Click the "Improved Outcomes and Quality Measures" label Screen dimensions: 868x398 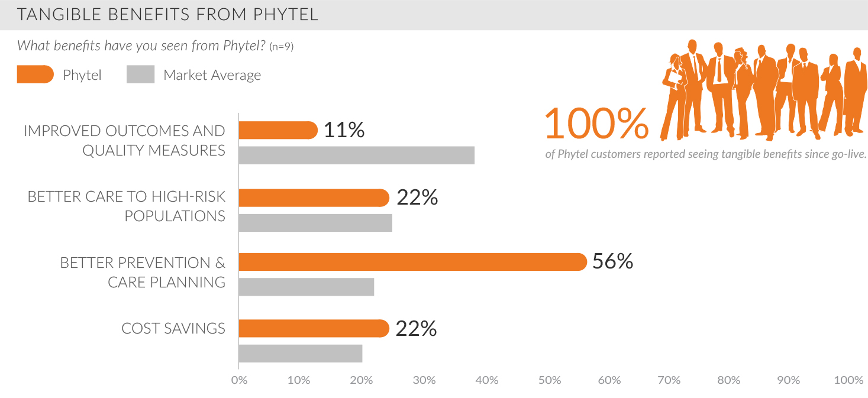(x=125, y=140)
